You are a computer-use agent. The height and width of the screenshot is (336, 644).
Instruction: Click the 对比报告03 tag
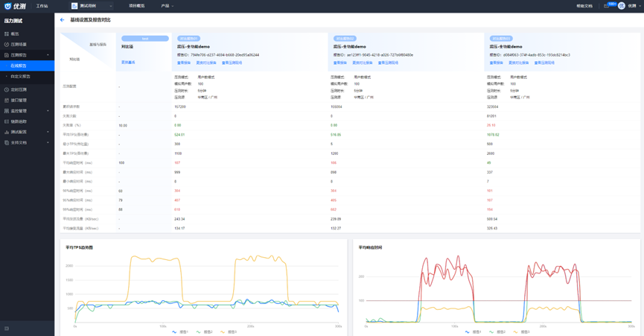click(501, 39)
